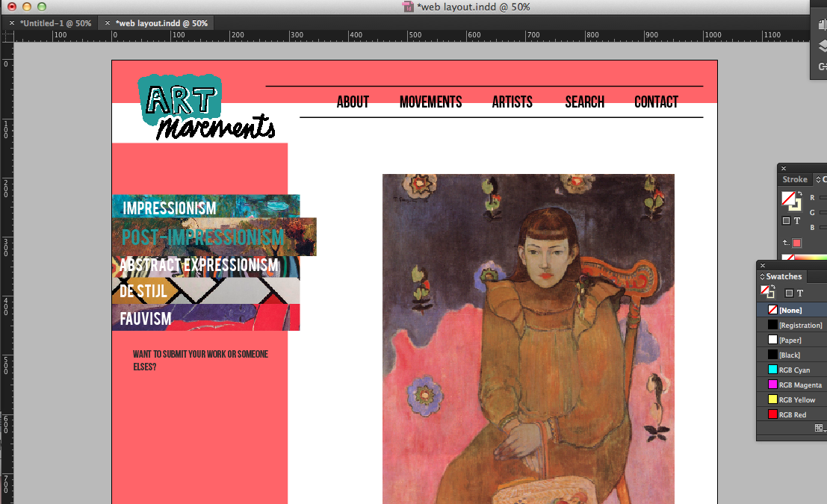Select the [Registration] swatch

pyautogui.click(x=792, y=326)
